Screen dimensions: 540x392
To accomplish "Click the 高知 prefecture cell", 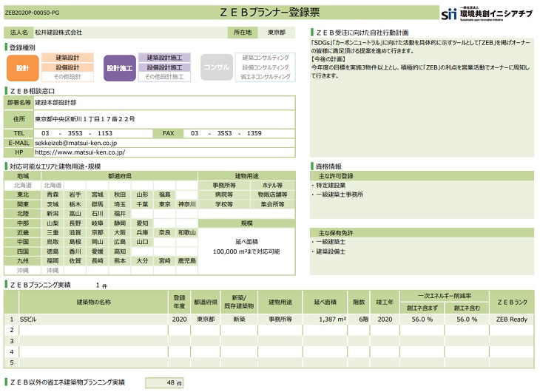I will (120, 251).
